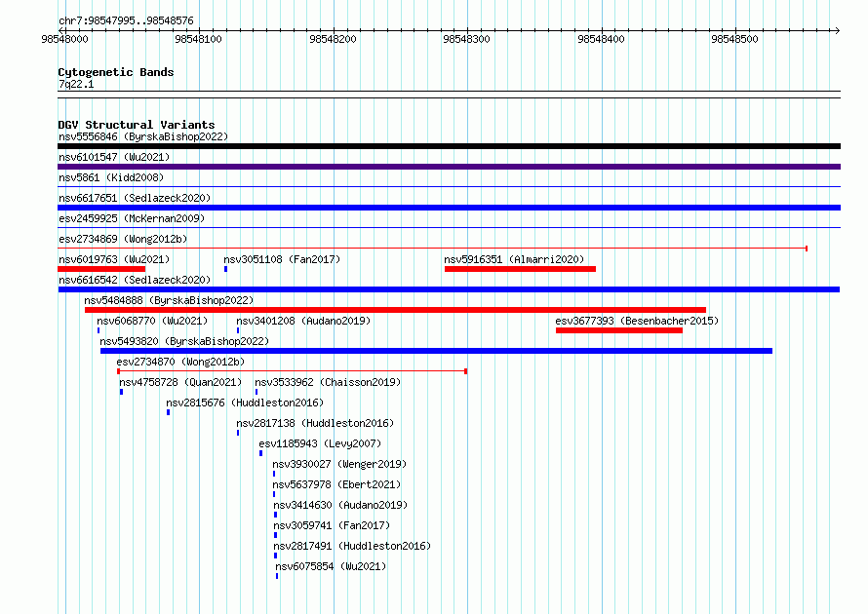Click the 98548000 ruler position label
The height and width of the screenshot is (614, 868).
click(64, 39)
